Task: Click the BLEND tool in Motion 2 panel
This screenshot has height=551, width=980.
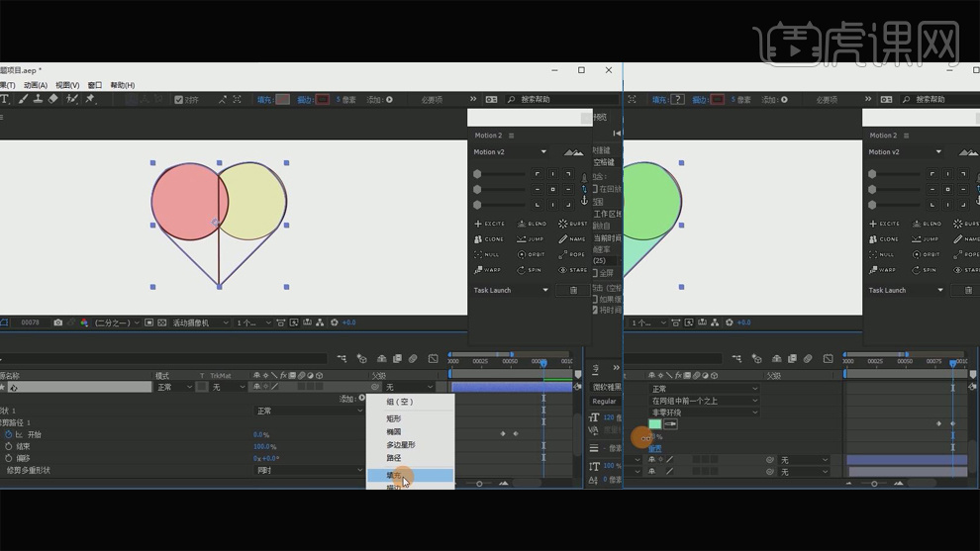Action: click(x=532, y=224)
